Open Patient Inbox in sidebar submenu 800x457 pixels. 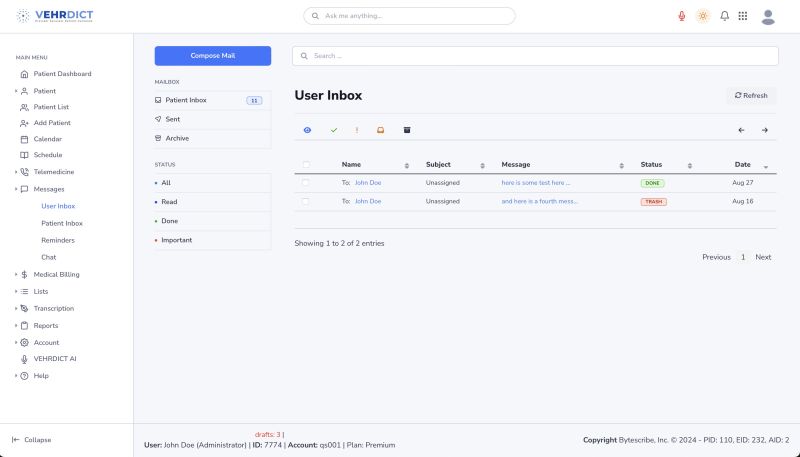tap(62, 223)
